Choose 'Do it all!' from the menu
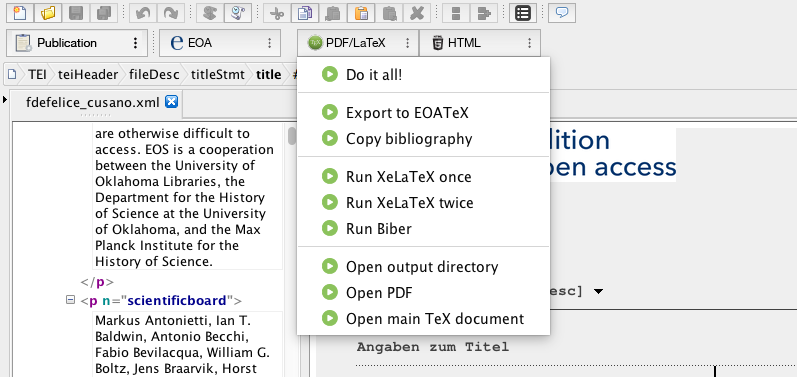 (x=423, y=75)
